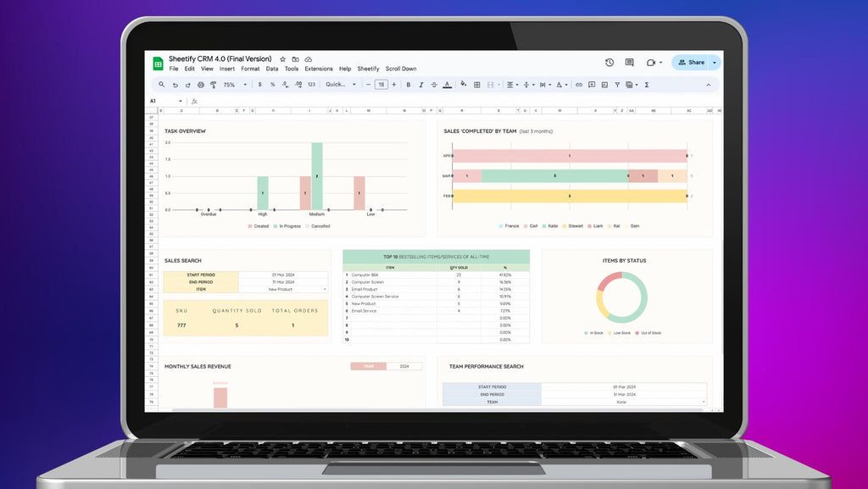Open the Sheetify menu
Screen dimensions: 868x489
(368, 69)
